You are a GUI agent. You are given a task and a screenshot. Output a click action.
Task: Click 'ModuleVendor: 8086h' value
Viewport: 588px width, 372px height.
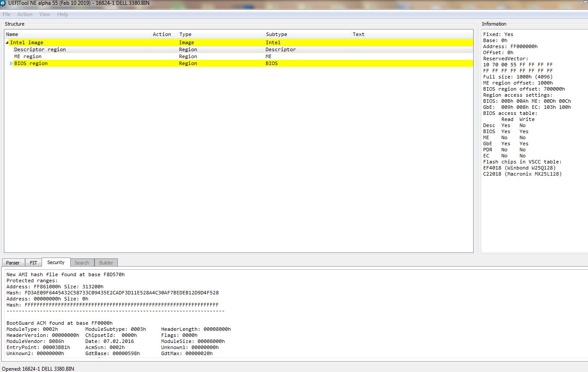pyautogui.click(x=35, y=341)
